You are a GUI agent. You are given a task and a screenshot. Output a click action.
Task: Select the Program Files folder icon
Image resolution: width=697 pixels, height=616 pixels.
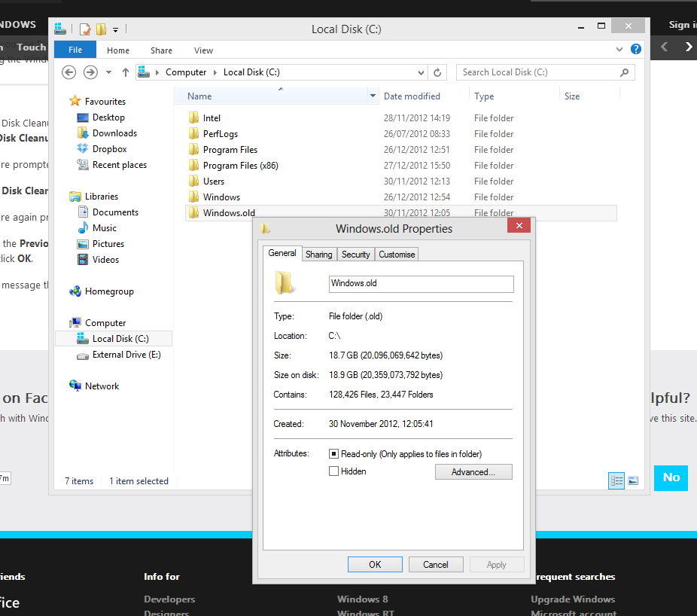coord(193,149)
